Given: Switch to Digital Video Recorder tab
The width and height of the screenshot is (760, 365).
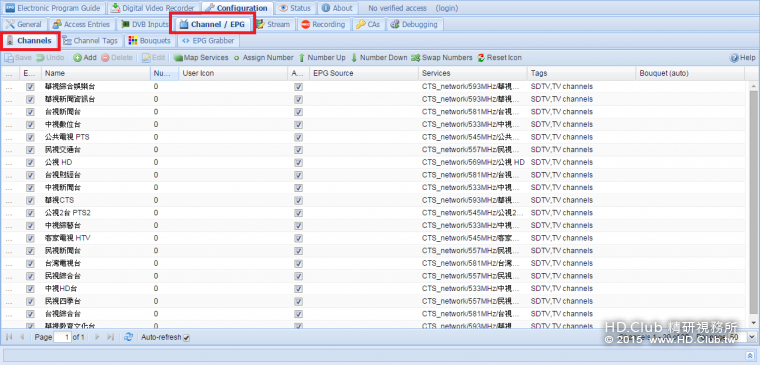Looking at the screenshot, I should (152, 8).
